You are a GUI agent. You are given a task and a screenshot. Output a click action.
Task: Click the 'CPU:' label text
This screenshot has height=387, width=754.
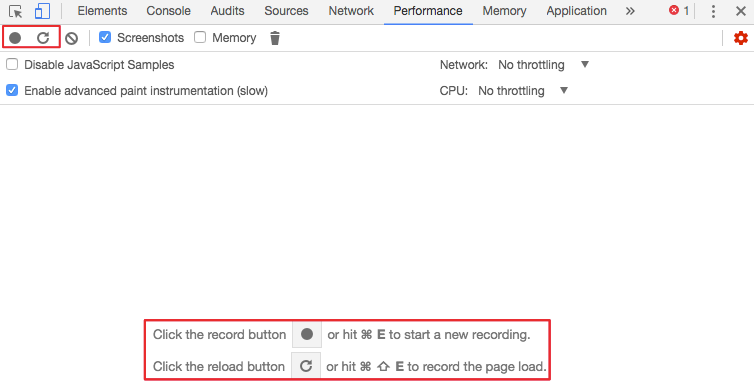click(x=453, y=90)
